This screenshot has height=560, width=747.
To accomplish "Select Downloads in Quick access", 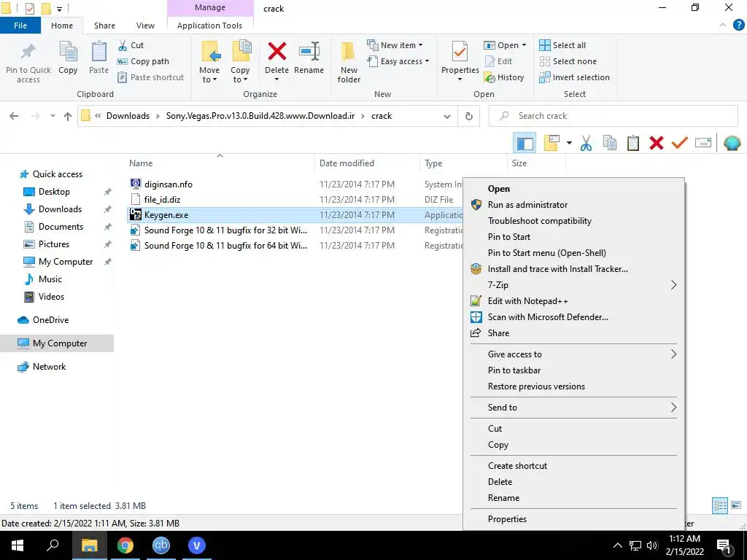I will pos(60,209).
